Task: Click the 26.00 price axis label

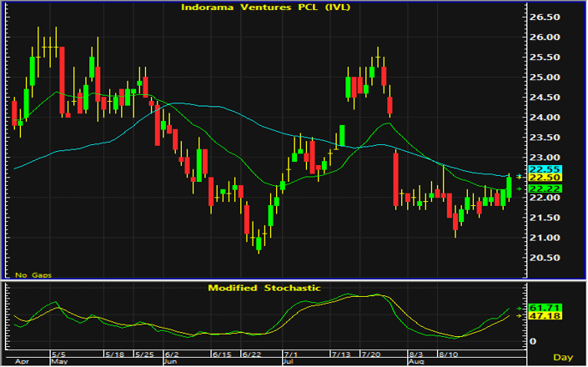Action: click(545, 37)
